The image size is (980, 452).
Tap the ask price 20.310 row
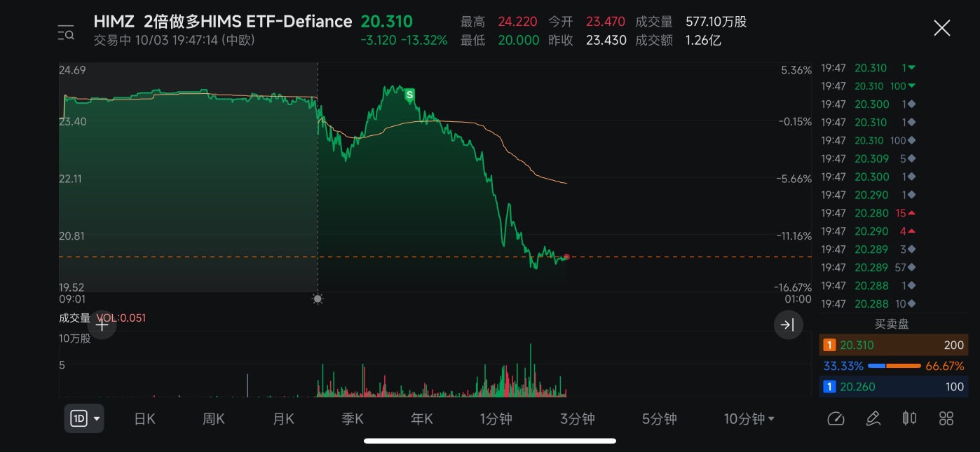click(893, 345)
